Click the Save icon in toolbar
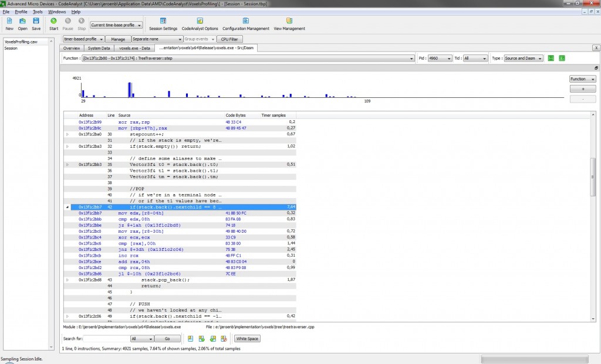The width and height of the screenshot is (601, 364). pos(36,21)
